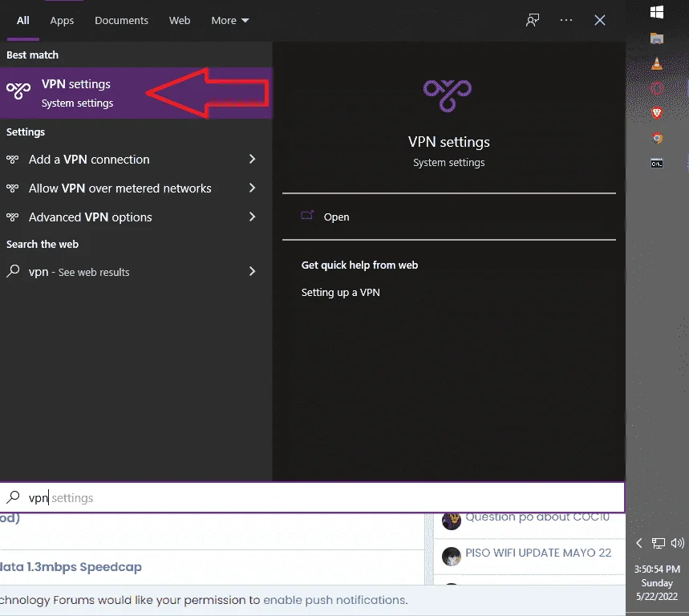
Task: Click the Best match heading
Action: click(32, 55)
